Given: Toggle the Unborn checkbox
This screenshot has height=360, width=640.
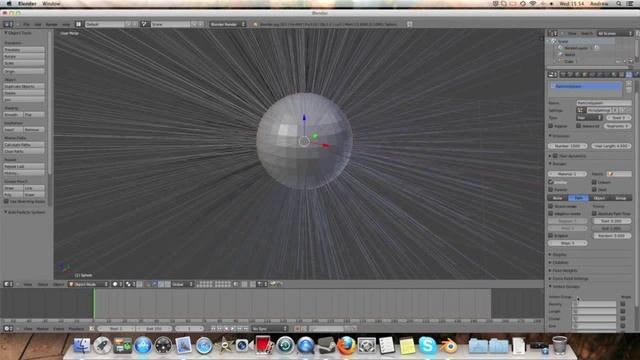Looking at the screenshot, I should coord(594,182).
